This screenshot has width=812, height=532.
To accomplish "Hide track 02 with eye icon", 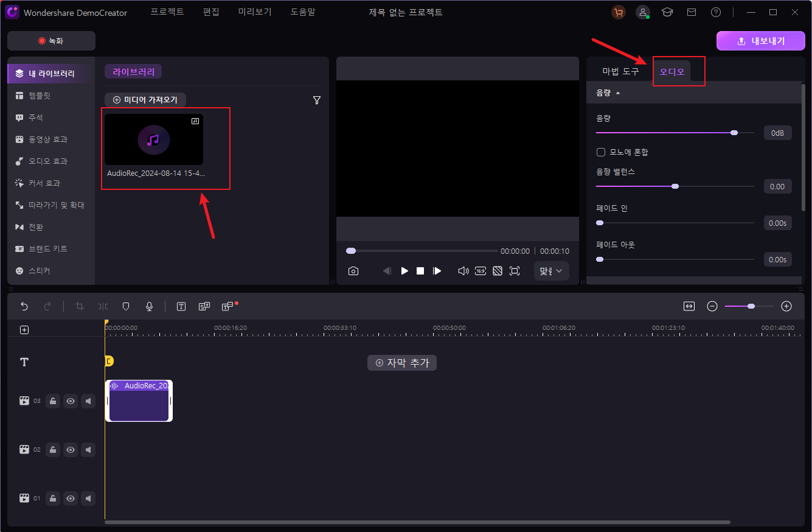I will pos(71,450).
